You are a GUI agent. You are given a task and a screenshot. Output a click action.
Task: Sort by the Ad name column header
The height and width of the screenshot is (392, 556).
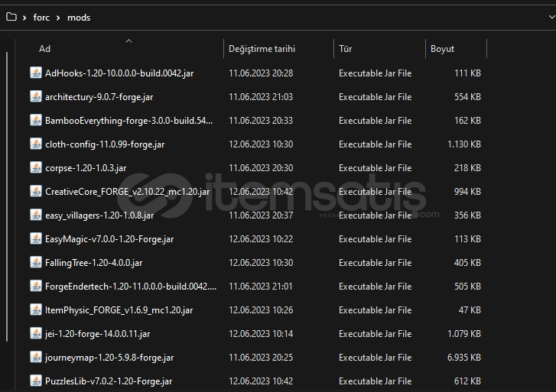[x=44, y=49]
